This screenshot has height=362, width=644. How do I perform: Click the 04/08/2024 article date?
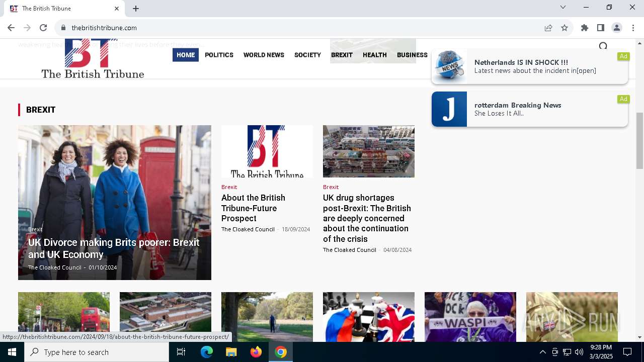tap(397, 250)
